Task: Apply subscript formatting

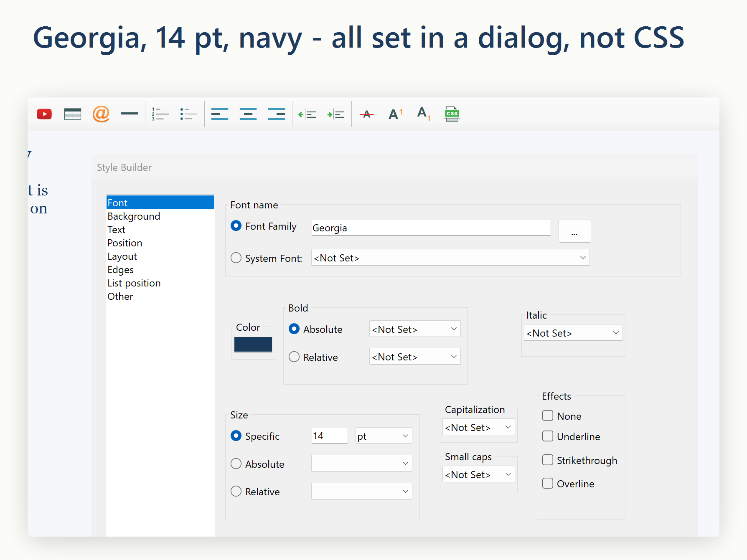Action: (x=424, y=114)
